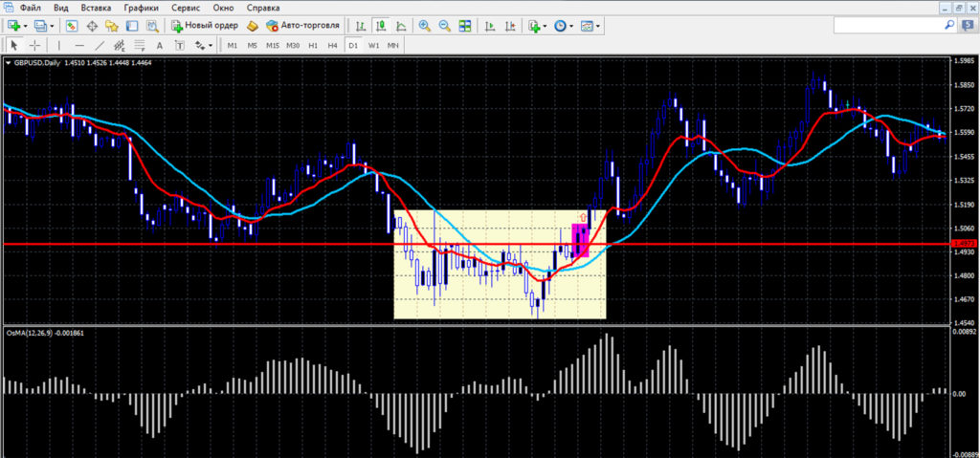Open the Data Window crosshair-target icon
Image resolution: width=980 pixels, height=458 pixels.
(x=93, y=26)
